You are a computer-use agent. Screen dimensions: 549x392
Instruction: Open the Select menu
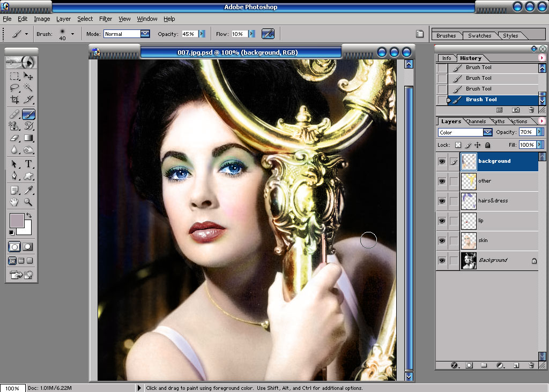[85, 19]
